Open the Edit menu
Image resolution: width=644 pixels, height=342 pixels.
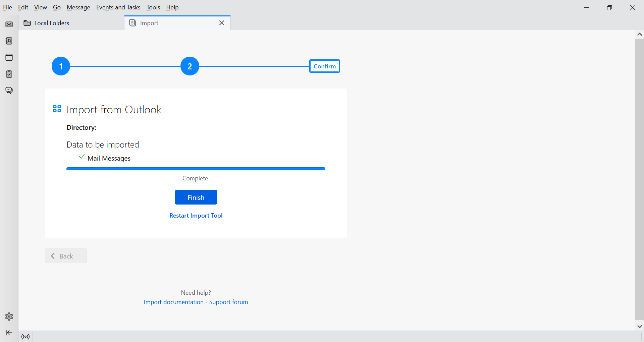click(23, 7)
